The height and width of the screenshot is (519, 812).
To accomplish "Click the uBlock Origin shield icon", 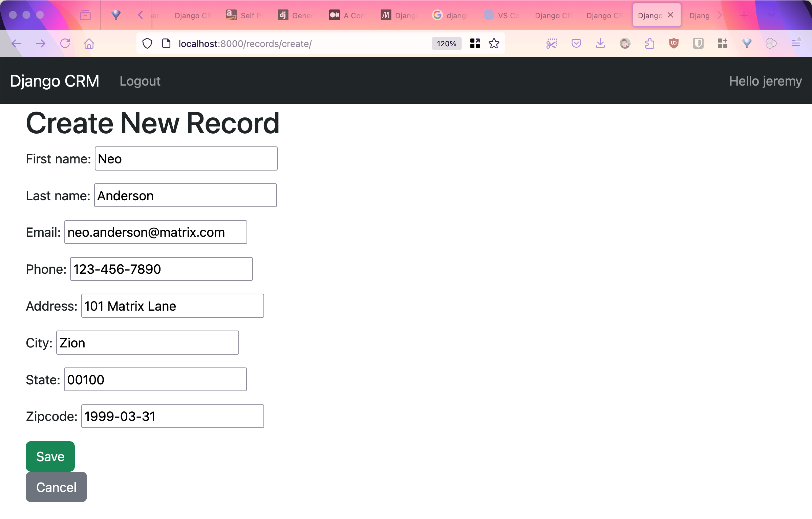I will coord(673,44).
